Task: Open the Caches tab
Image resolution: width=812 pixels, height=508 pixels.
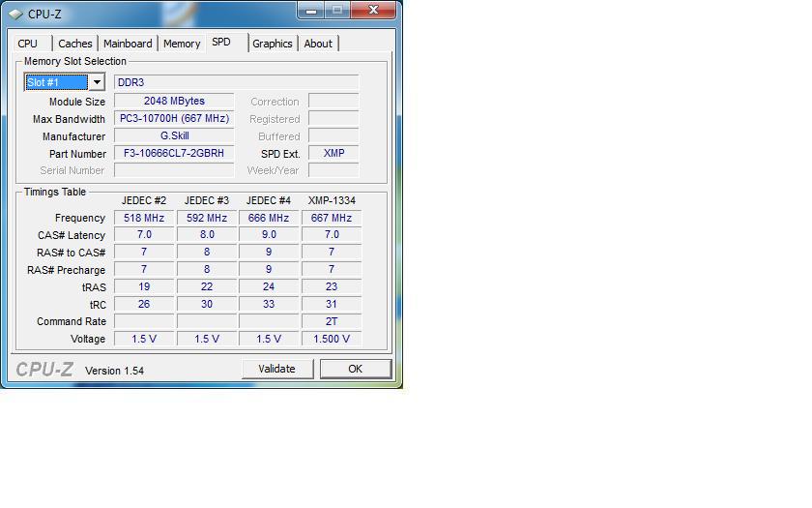Action: [75, 44]
